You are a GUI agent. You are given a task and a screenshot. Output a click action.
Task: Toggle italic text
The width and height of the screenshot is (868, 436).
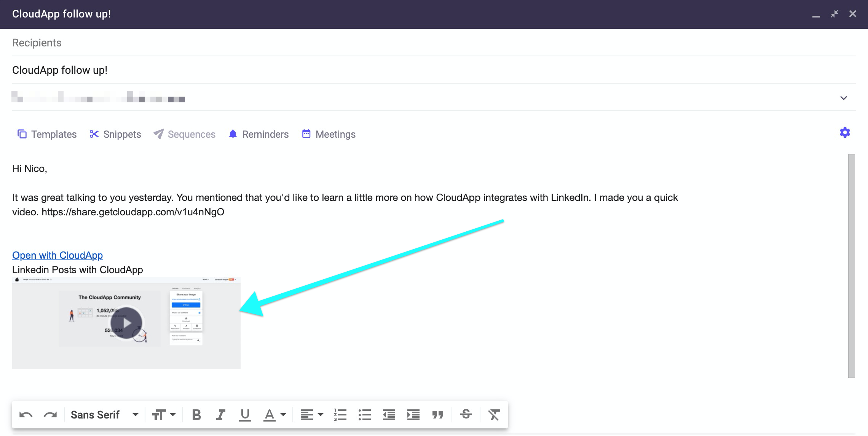pyautogui.click(x=221, y=415)
